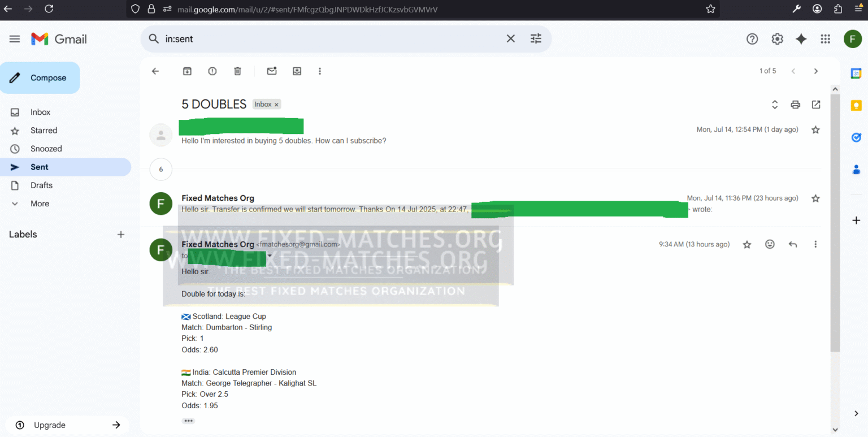
Task: Click the search magnifier icon
Action: 153,38
